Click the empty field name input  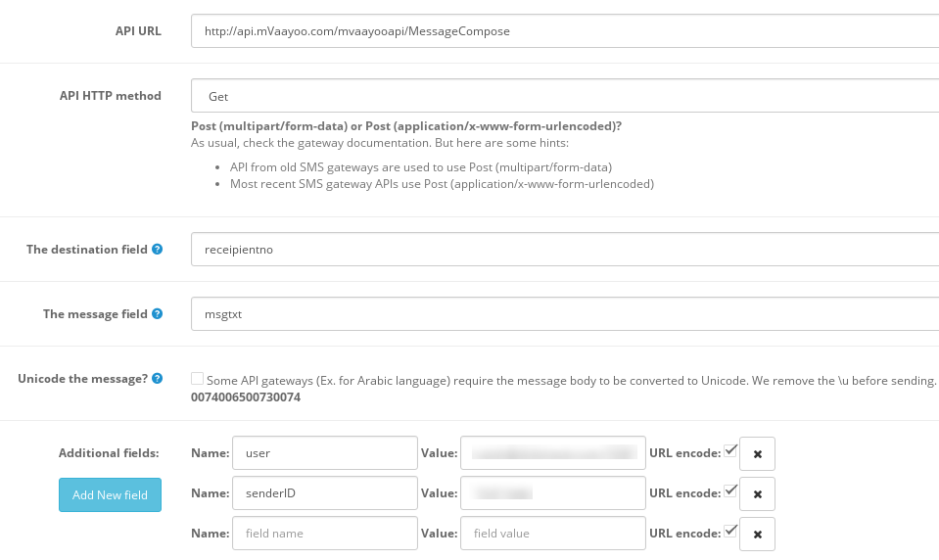tap(325, 534)
